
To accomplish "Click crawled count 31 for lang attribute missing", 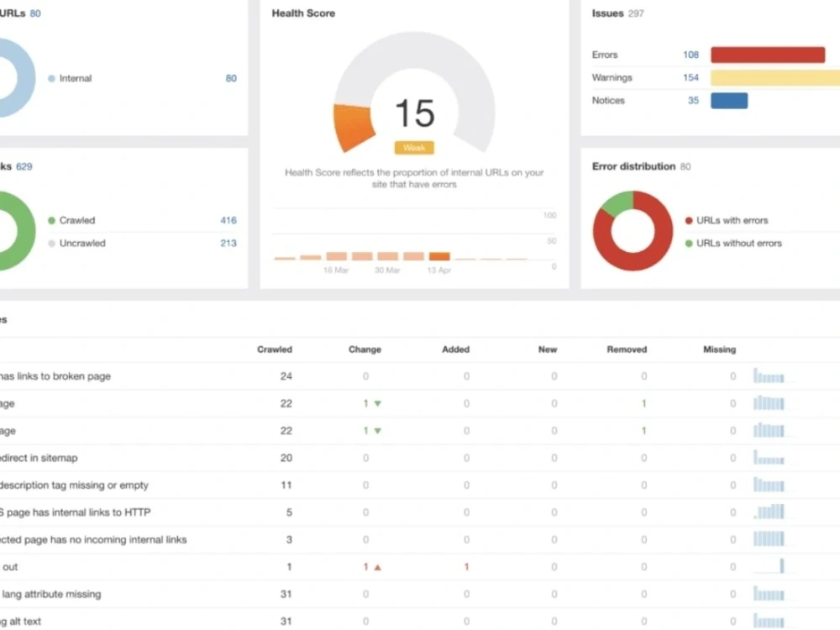I will click(286, 594).
